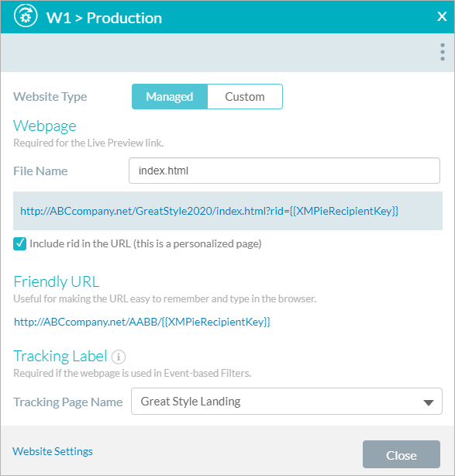
Task: Click the gray Close button
Action: click(x=402, y=454)
